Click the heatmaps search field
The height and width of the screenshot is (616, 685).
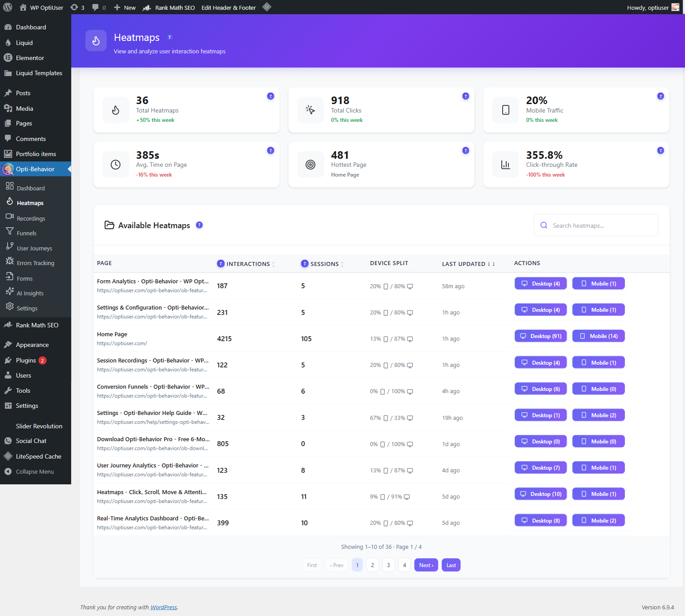(x=596, y=225)
